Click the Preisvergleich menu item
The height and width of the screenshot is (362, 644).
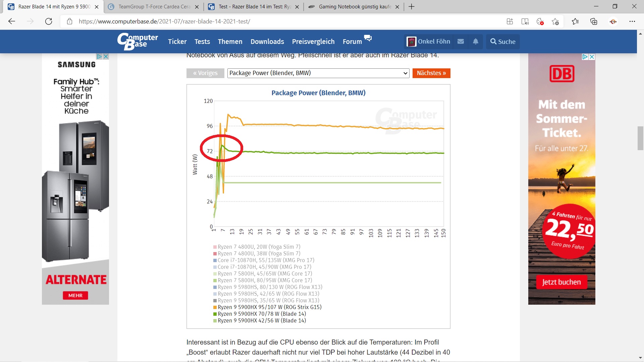[313, 42]
